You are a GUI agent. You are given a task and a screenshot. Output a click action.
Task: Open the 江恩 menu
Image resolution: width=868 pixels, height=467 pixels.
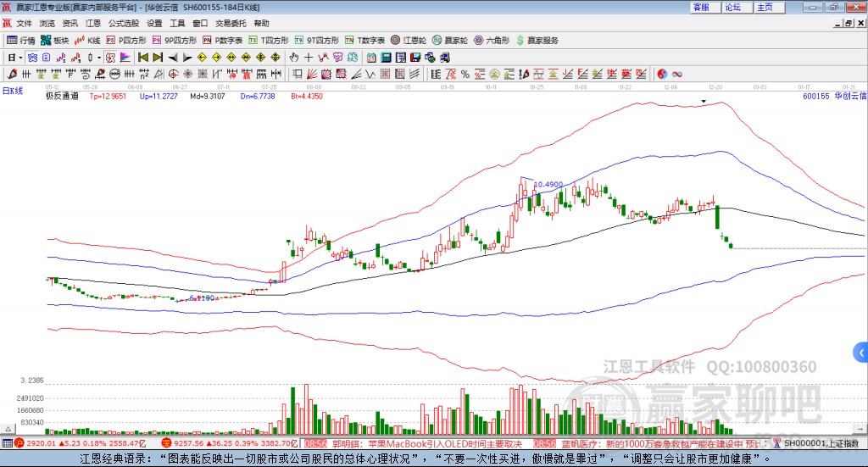(x=93, y=23)
